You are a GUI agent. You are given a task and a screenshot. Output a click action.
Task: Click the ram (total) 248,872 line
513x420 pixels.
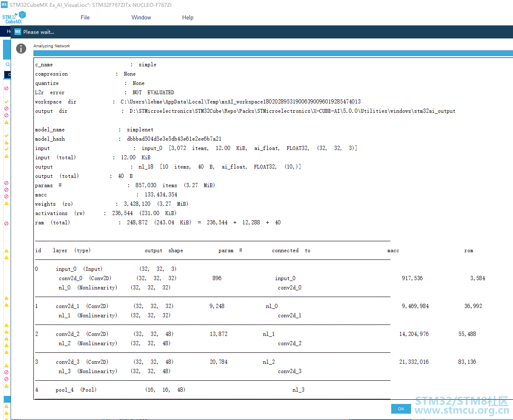[x=158, y=223]
